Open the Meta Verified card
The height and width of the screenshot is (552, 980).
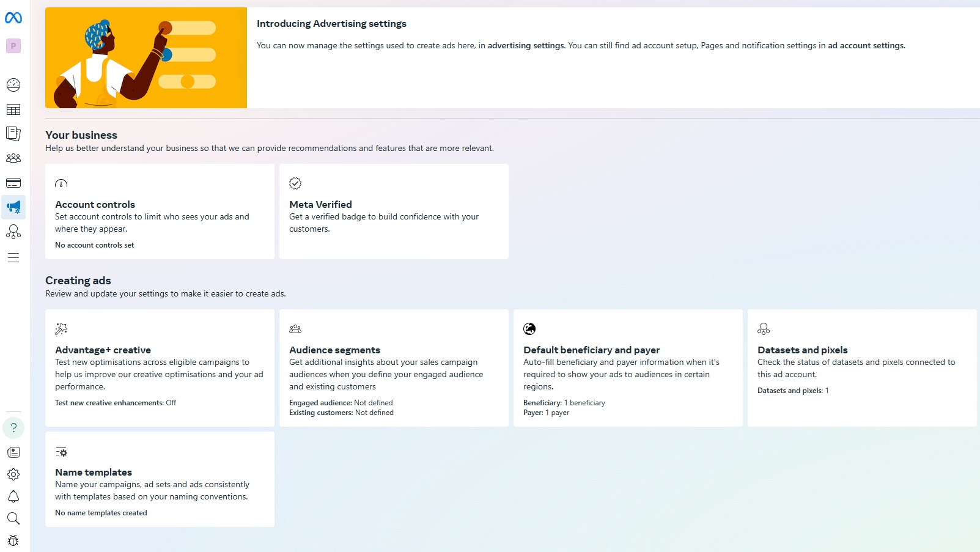coord(394,212)
